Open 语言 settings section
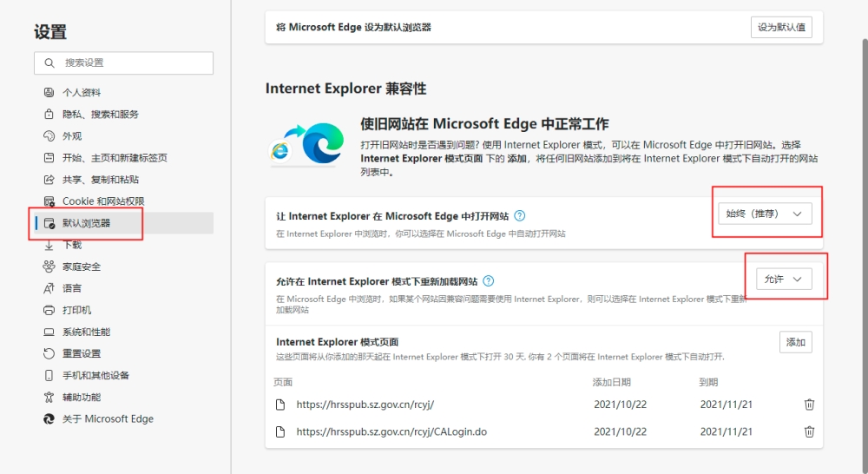The image size is (868, 474). (x=123, y=288)
